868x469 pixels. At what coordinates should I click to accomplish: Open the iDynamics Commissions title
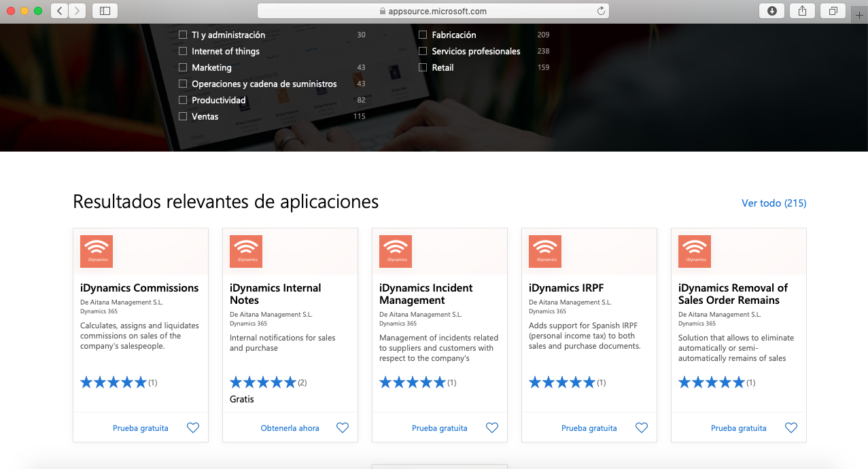139,288
